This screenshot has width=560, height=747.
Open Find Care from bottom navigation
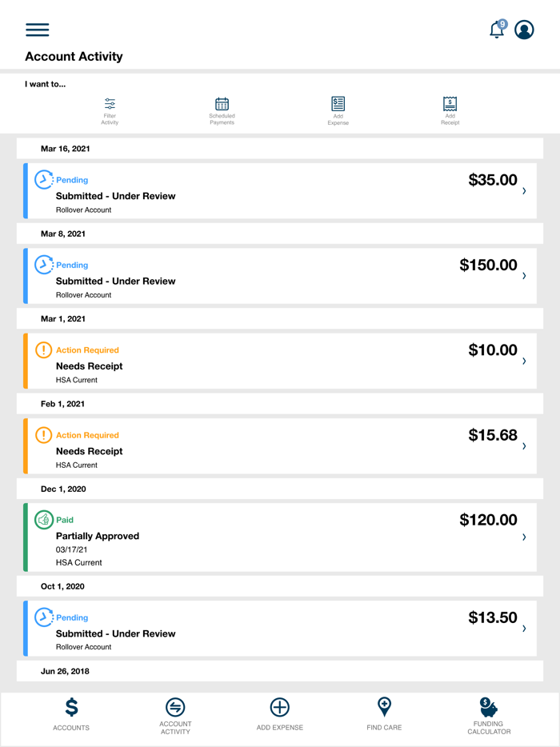coord(383,713)
